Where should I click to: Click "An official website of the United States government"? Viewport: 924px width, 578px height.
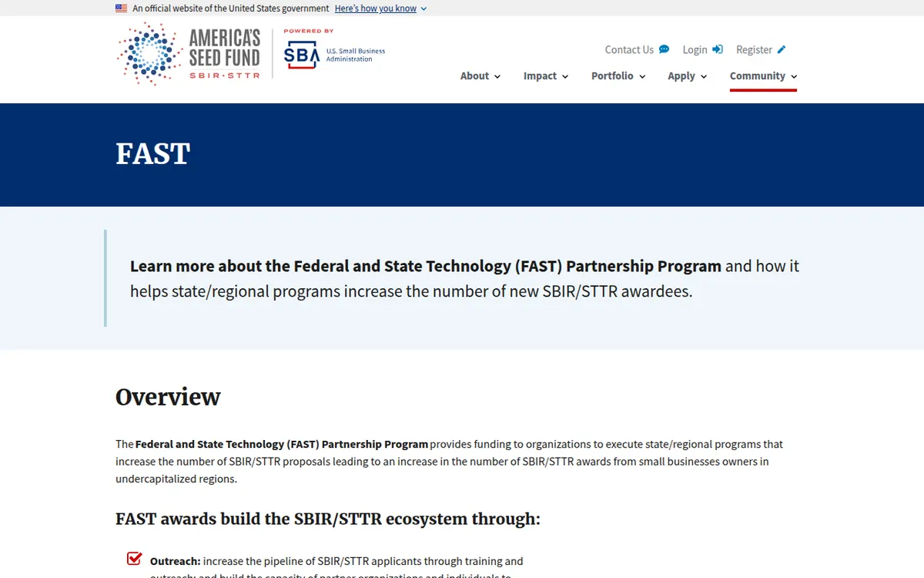231,8
